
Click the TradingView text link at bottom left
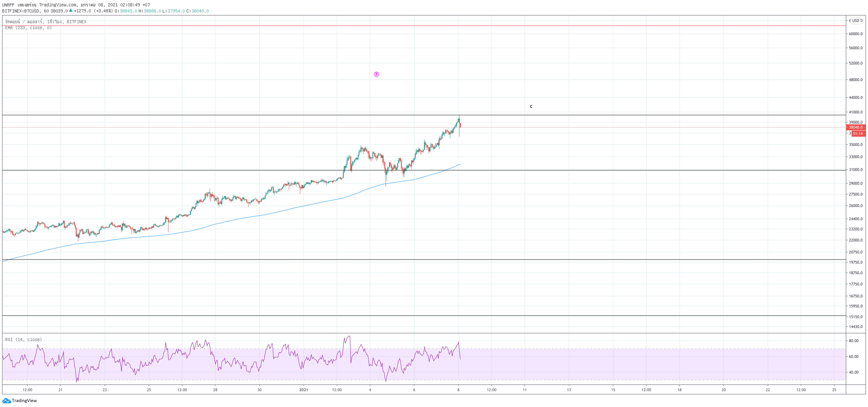[x=24, y=401]
